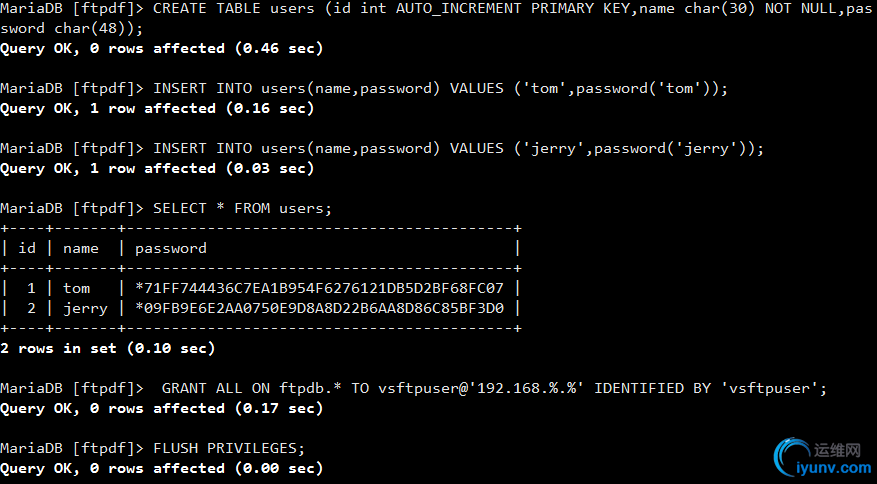The width and height of the screenshot is (877, 484).
Task: Click the 'jerry' name cell
Action: point(85,309)
